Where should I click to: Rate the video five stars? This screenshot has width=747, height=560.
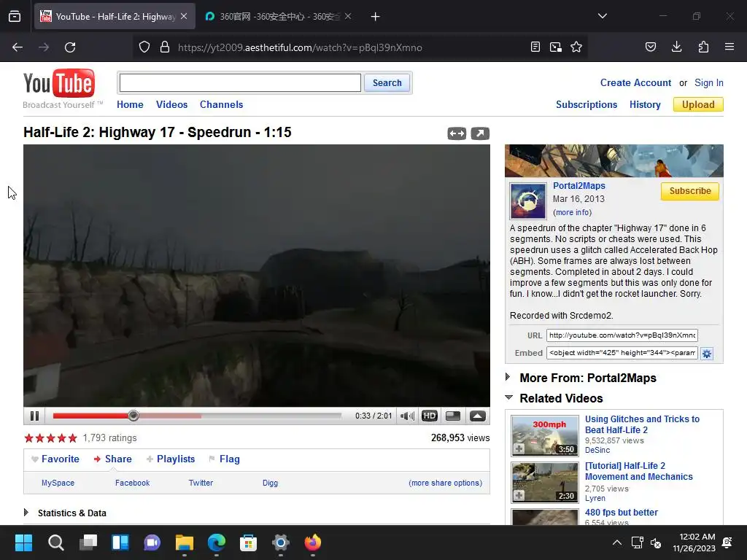tap(72, 438)
